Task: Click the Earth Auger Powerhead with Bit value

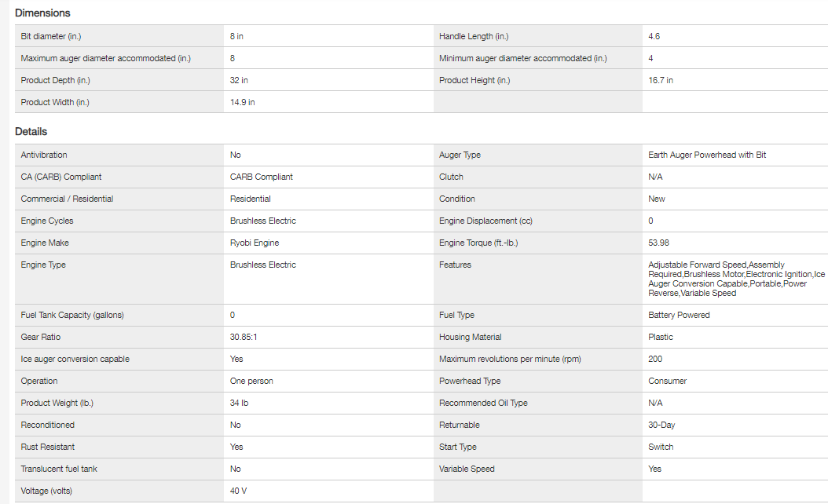Action: 707,155
